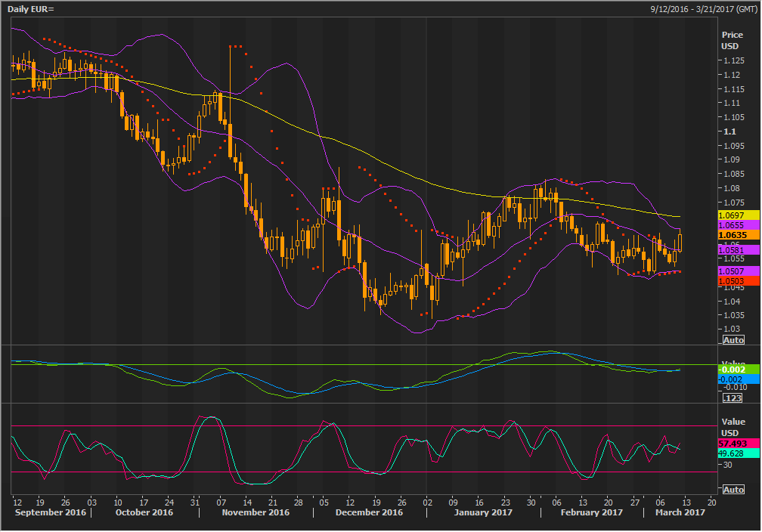This screenshot has width=762, height=532.
Task: Click the 1.1 level on the price axis
Action: pos(729,131)
